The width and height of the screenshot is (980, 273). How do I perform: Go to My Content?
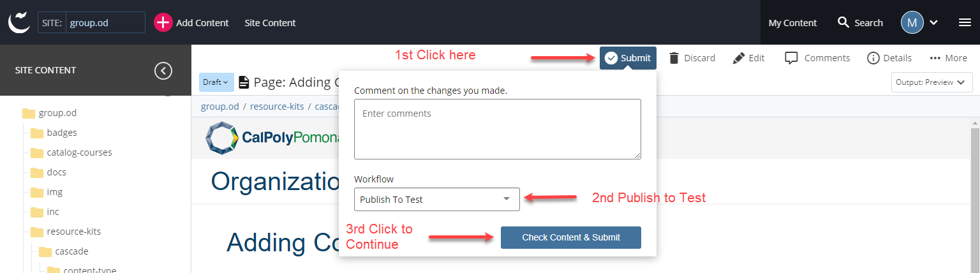(x=792, y=23)
